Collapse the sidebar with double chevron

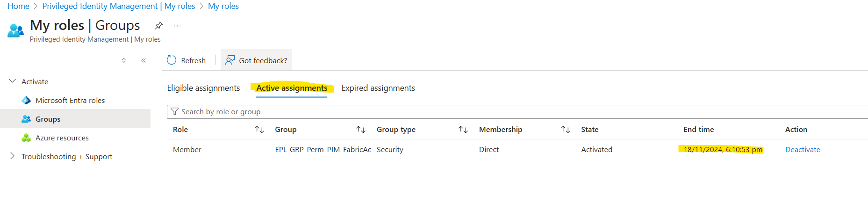point(143,60)
